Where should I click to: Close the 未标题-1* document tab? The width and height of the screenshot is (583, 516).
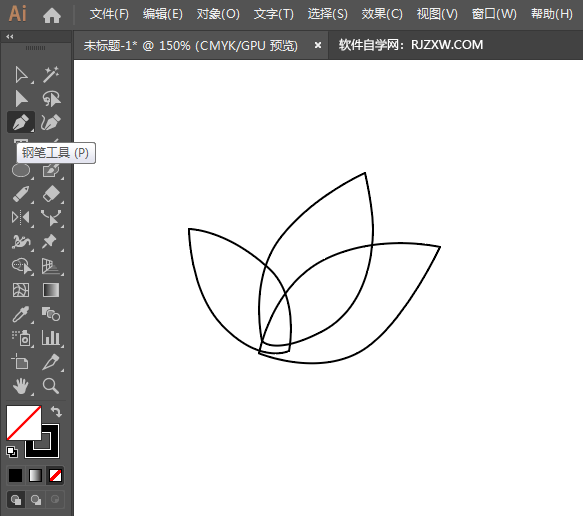point(318,45)
